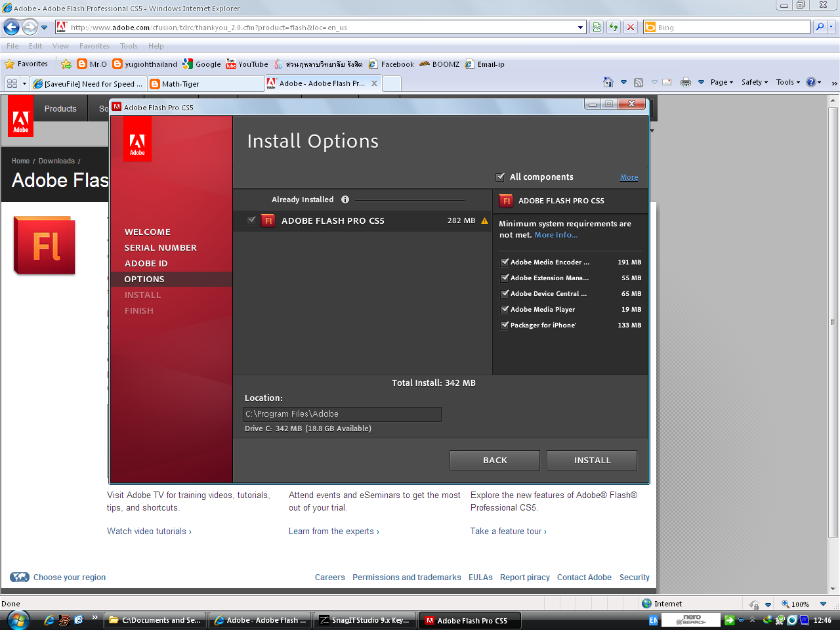Open the Quick Tabs grid icon
This screenshot has height=630, width=840.
[x=12, y=83]
